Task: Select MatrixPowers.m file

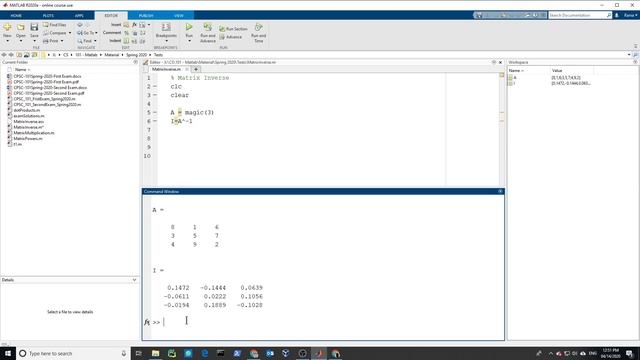Action: [28, 138]
